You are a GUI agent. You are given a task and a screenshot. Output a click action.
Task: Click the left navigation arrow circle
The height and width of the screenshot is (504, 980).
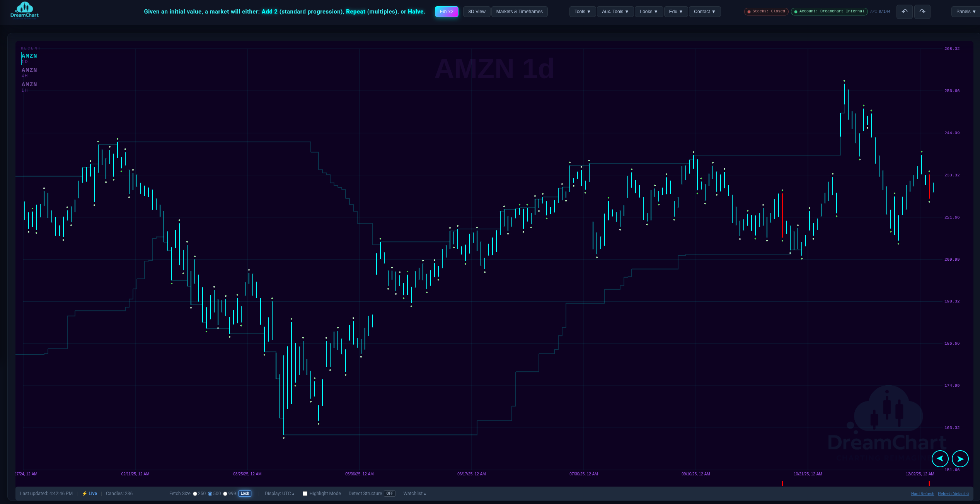pyautogui.click(x=940, y=459)
